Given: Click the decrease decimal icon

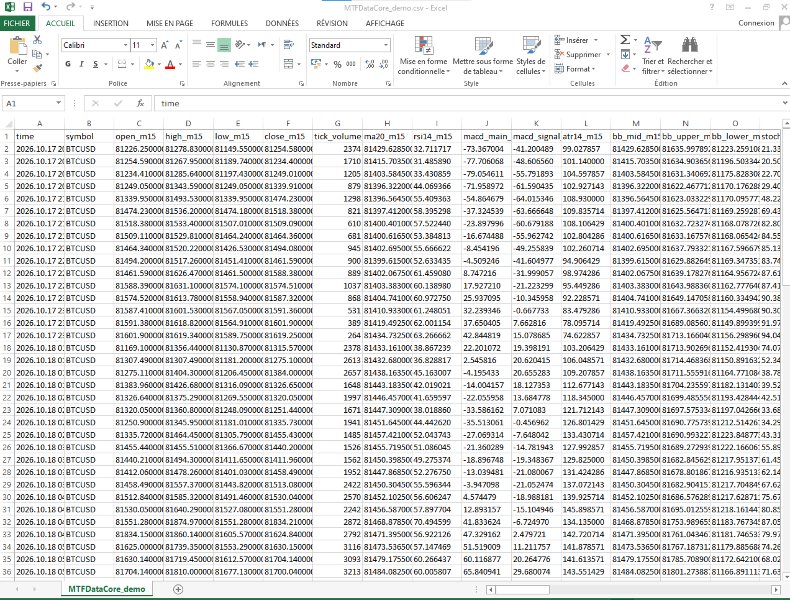Looking at the screenshot, I should click(384, 64).
